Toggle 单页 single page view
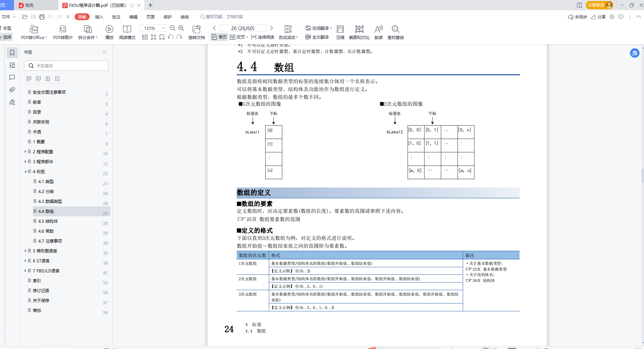Screen dimensions: 644x349 [219, 37]
